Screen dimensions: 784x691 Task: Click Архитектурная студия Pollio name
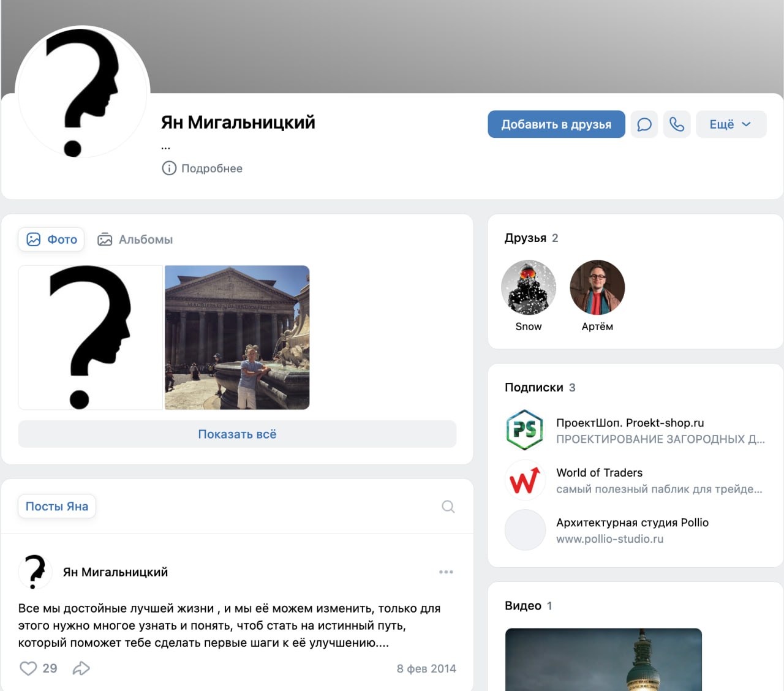pos(632,523)
